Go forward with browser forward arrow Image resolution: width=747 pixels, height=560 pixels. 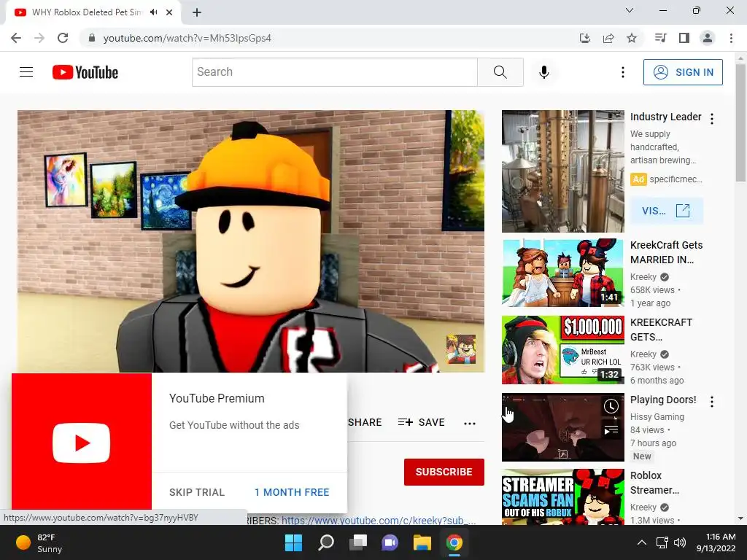(x=39, y=38)
